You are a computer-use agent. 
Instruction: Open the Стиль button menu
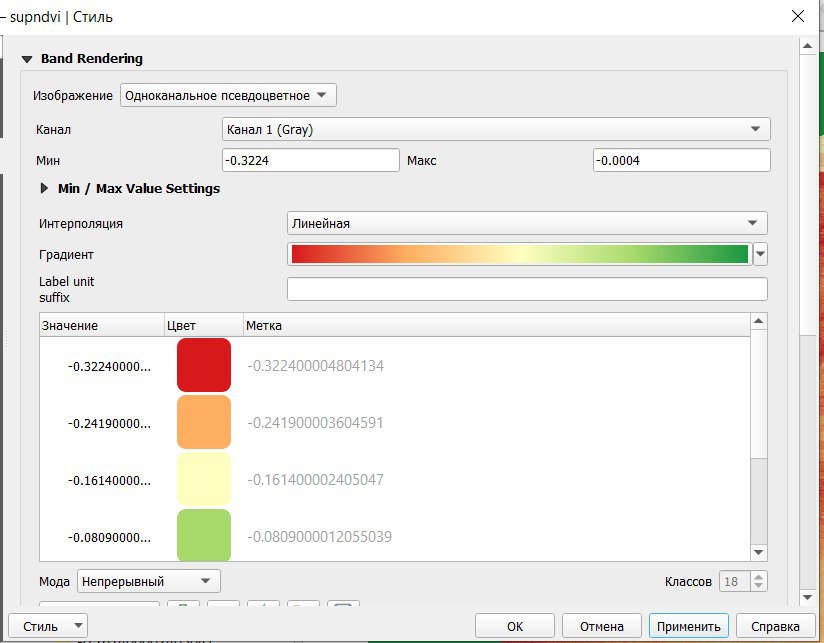[x=48, y=626]
